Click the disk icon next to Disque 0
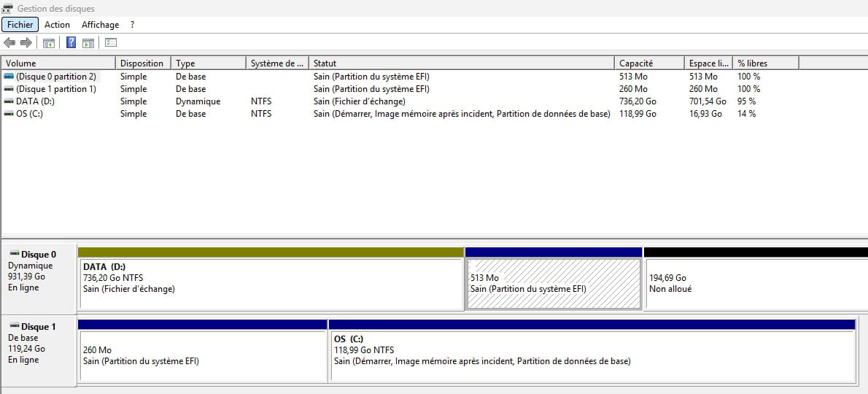This screenshot has width=868, height=394. click(15, 253)
